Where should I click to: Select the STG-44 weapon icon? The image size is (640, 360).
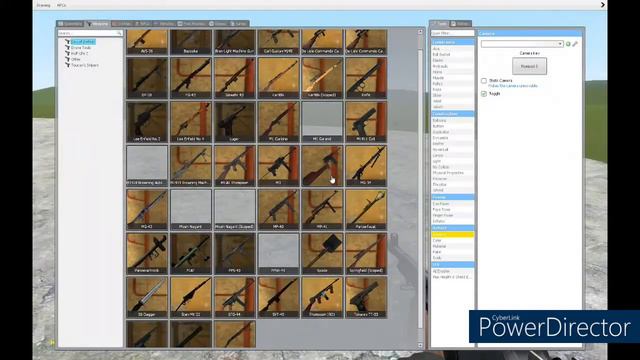[235, 297]
